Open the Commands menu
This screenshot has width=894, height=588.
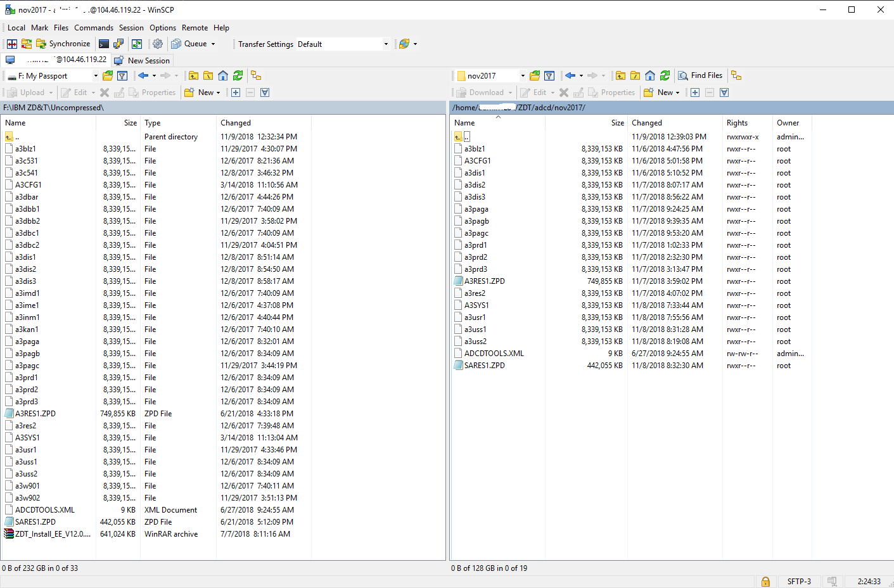(x=94, y=28)
